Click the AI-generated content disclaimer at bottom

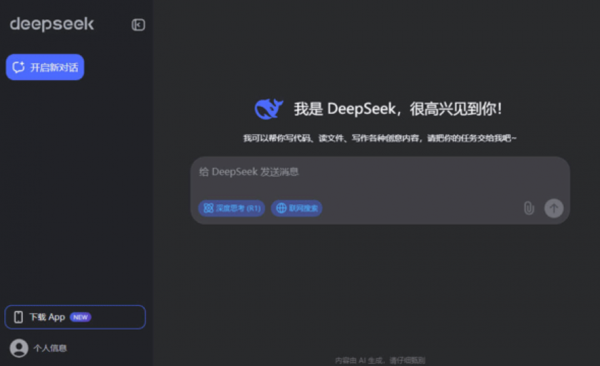click(x=380, y=360)
